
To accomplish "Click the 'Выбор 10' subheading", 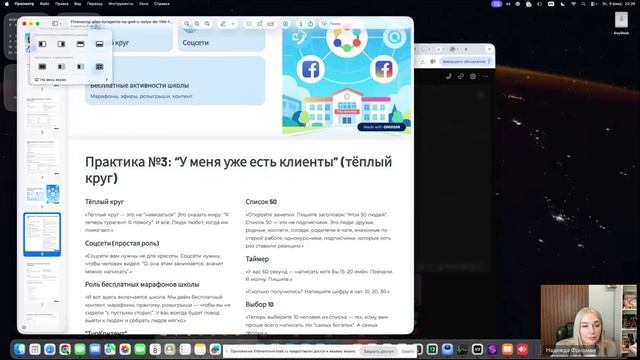I will coord(260,304).
